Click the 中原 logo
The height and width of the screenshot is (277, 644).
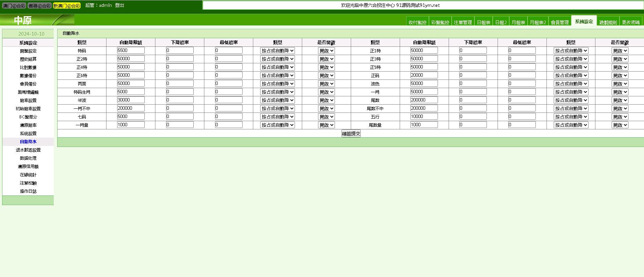click(x=23, y=20)
